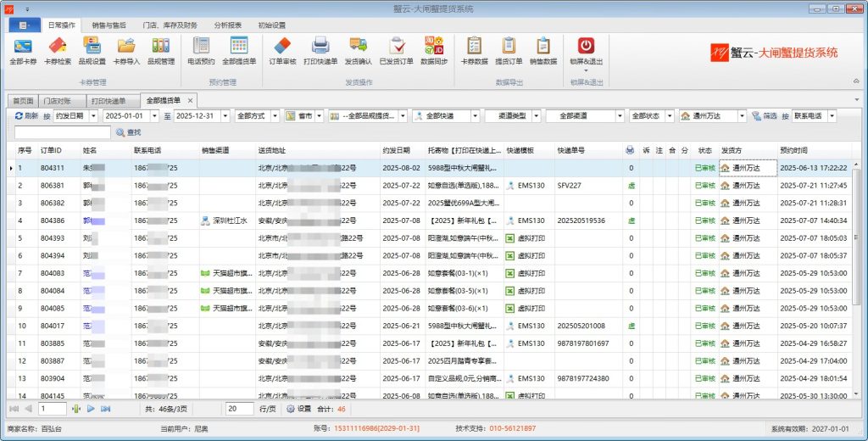Open the 品规管理 tool
The image size is (868, 441).
pyautogui.click(x=160, y=51)
